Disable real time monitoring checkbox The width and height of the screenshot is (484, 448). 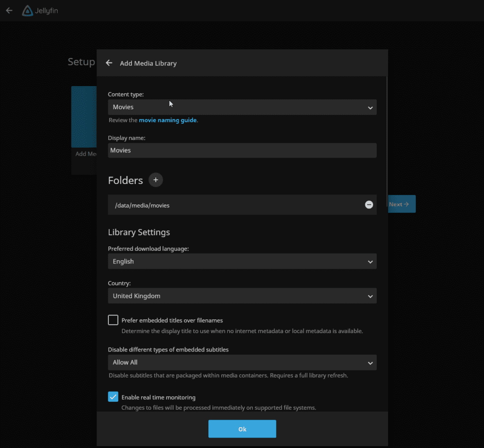[x=113, y=396]
